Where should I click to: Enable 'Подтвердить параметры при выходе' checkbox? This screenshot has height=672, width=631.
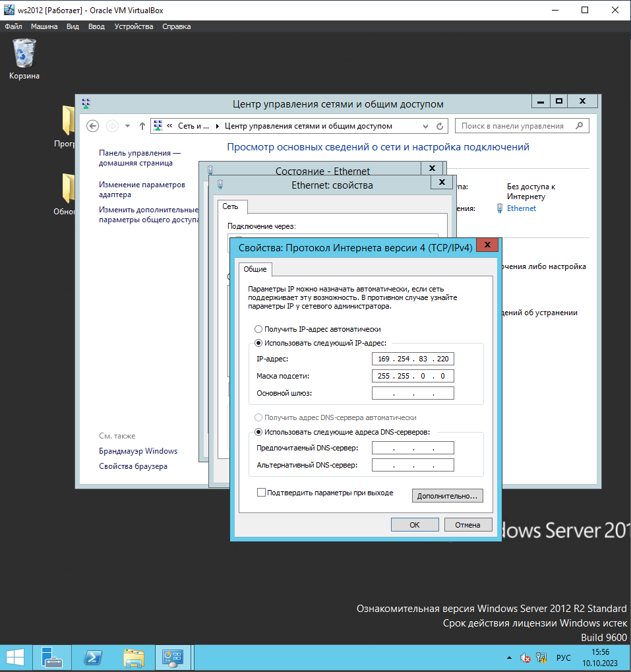coord(261,493)
